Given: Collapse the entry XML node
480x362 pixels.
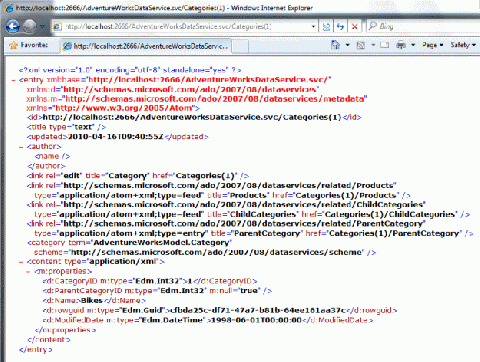Looking at the screenshot, I should [13, 80].
